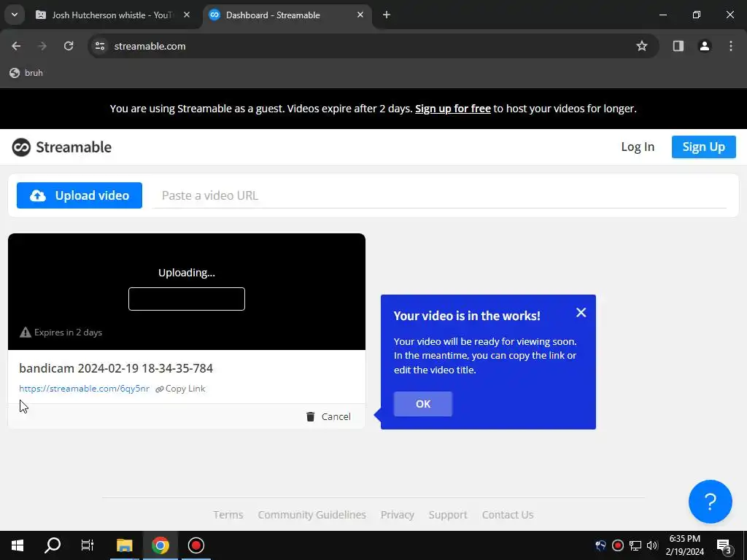
Task: Click the Log In link
Action: tap(638, 147)
